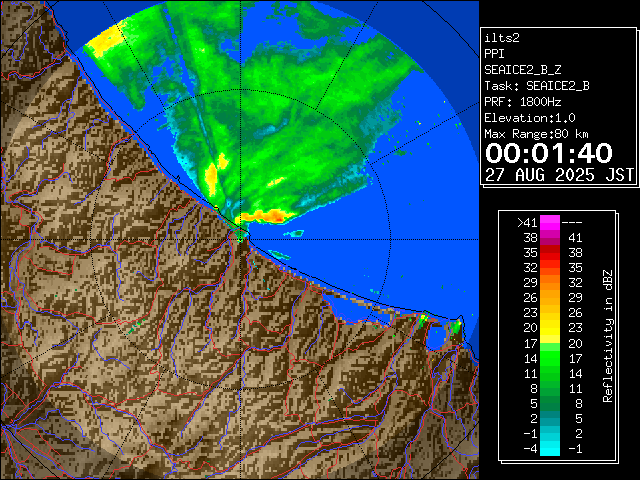This screenshot has width=640, height=480.
Task: Click the SEAICE2_B_Z product label
Action: [x=526, y=70]
